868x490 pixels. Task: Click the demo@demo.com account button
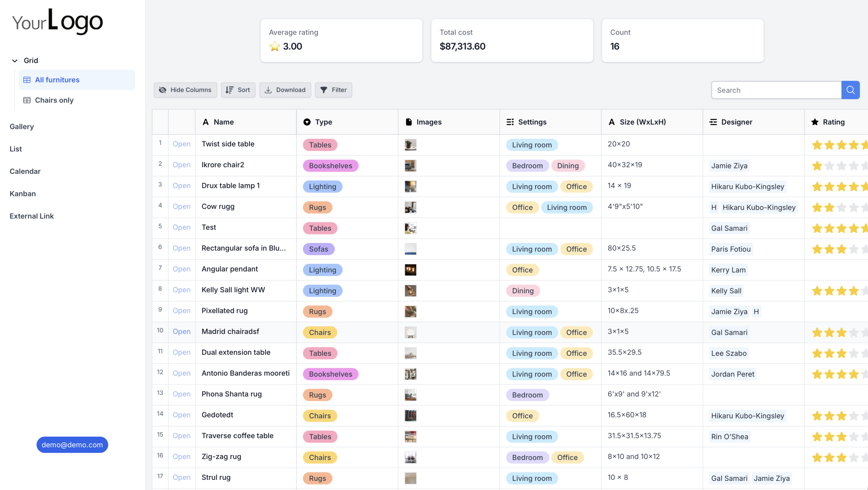pos(72,445)
